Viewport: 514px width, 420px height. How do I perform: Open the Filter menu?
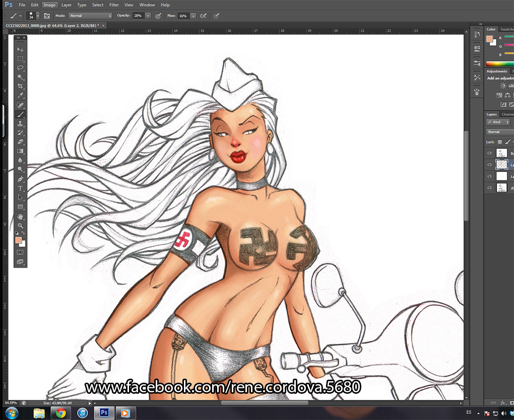[x=114, y=5]
